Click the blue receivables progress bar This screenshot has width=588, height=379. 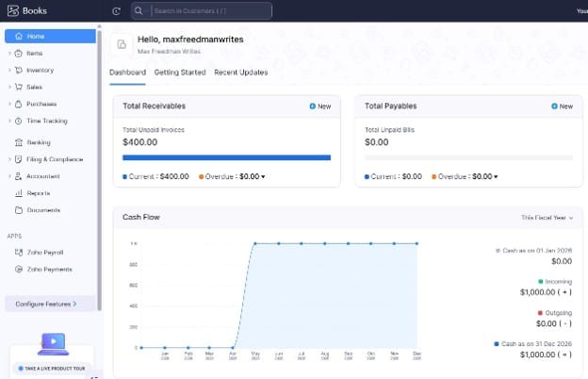pyautogui.click(x=226, y=157)
